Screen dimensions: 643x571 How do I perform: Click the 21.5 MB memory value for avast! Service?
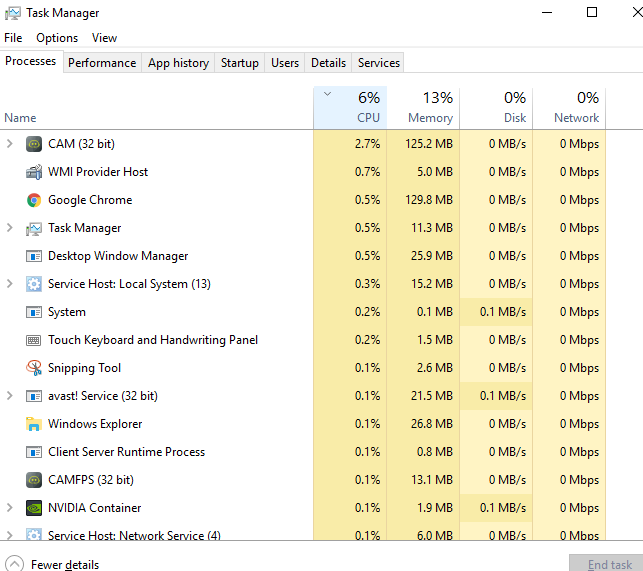432,396
